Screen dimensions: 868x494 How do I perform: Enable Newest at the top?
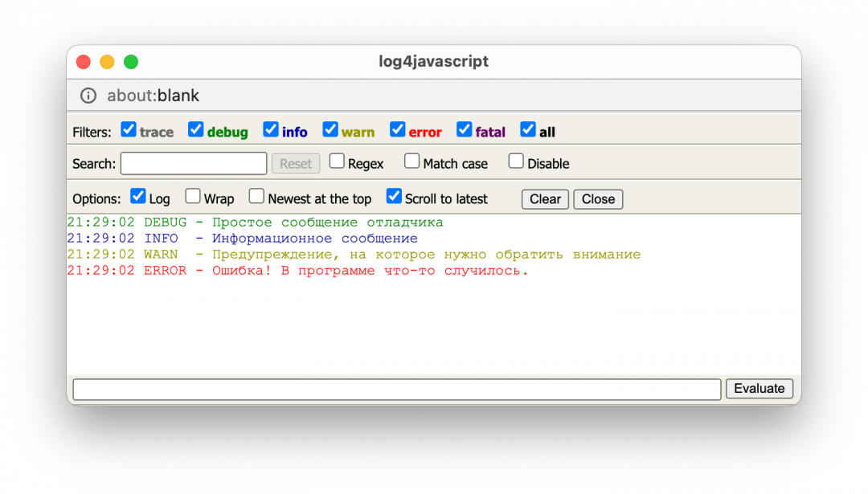[256, 196]
